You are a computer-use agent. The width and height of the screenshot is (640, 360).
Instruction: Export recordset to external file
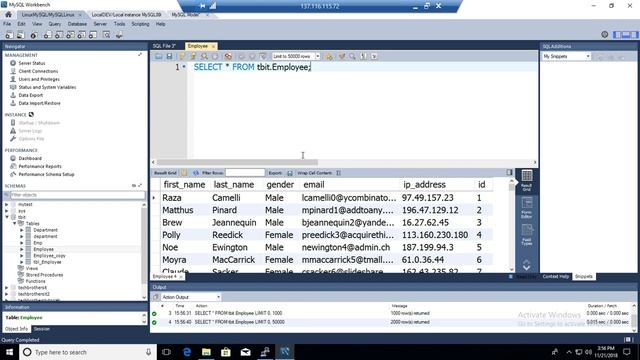(x=290, y=173)
